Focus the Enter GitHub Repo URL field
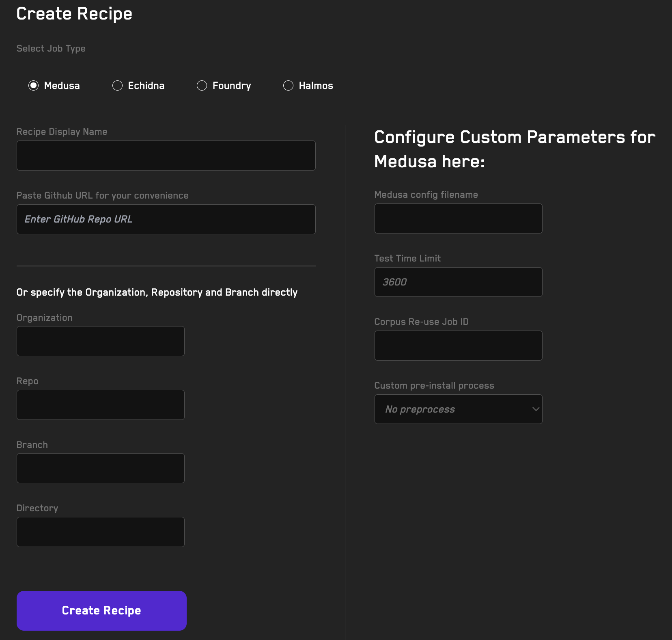This screenshot has height=640, width=672. click(166, 219)
